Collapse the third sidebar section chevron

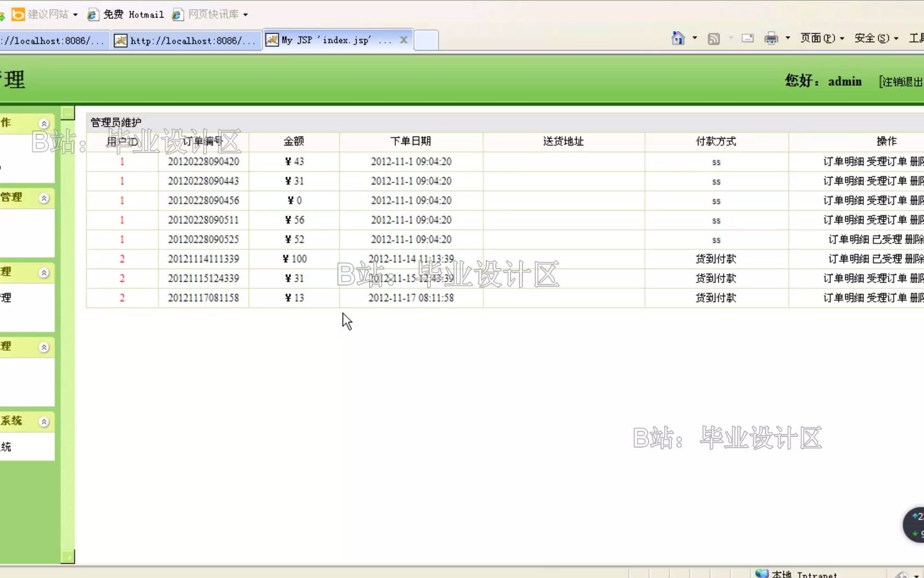pyautogui.click(x=44, y=273)
